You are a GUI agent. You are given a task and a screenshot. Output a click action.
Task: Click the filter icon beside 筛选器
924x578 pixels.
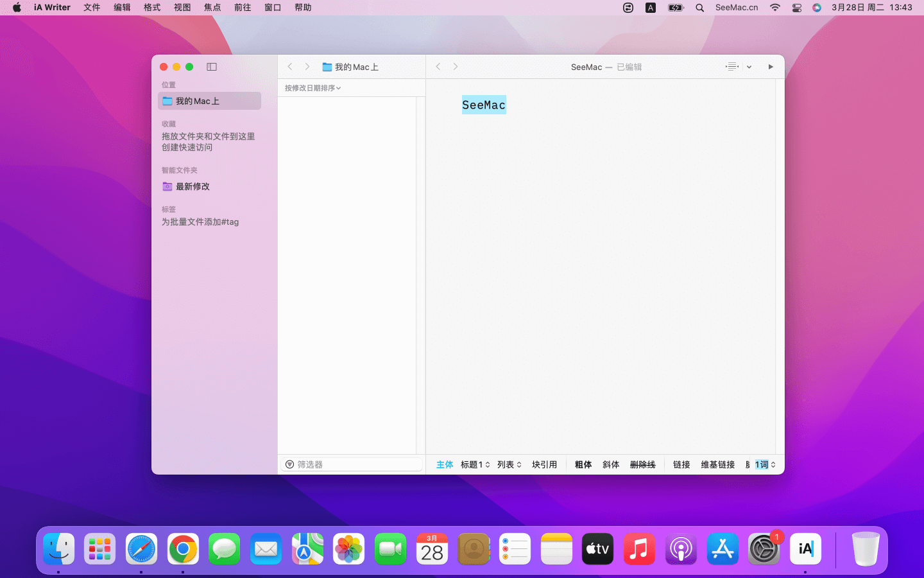(x=289, y=464)
